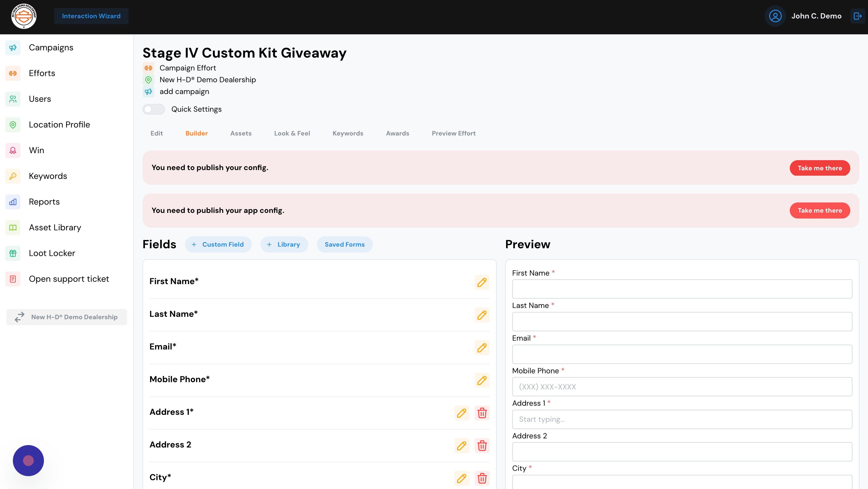Open Saved Forms
Image resolution: width=868 pixels, height=489 pixels.
[344, 244]
